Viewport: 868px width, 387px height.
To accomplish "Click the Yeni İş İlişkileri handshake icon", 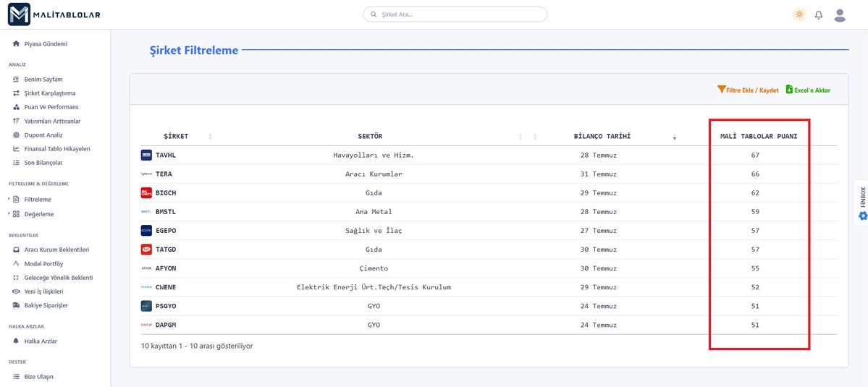I will pyautogui.click(x=16, y=292).
